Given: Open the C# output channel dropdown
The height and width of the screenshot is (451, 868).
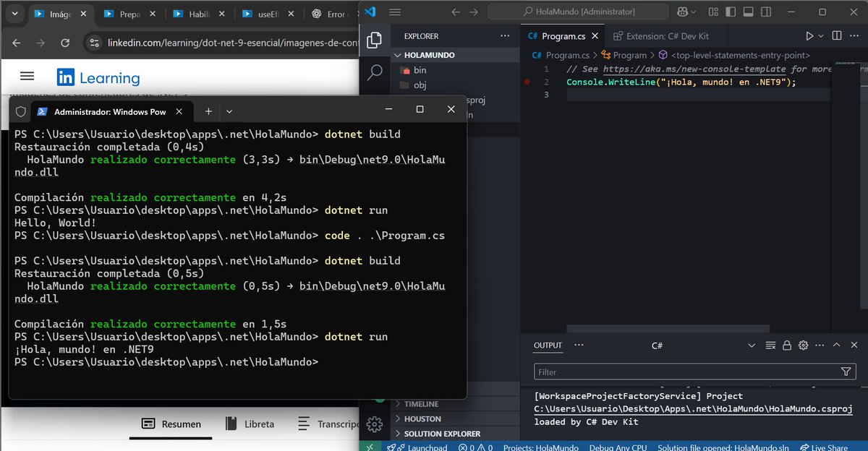Looking at the screenshot, I should [x=702, y=345].
